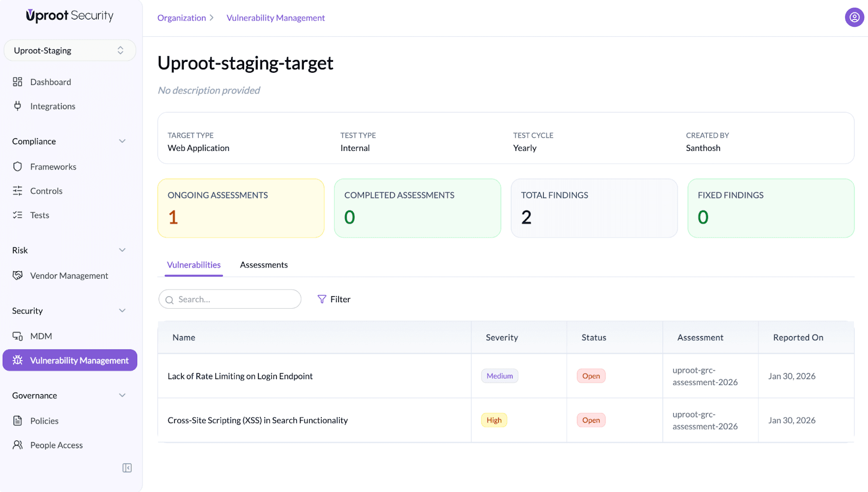Image resolution: width=868 pixels, height=492 pixels.
Task: Click the Policies document icon
Action: [17, 421]
